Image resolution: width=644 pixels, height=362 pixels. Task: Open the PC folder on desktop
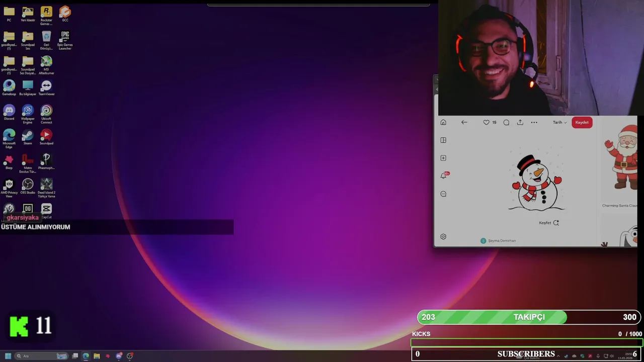(x=9, y=14)
